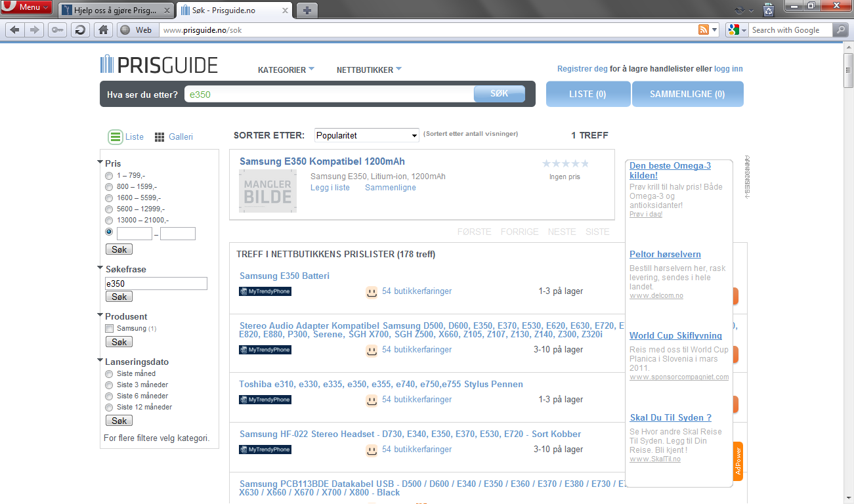Open a new browser tab
This screenshot has height=504, width=854.
pyautogui.click(x=306, y=10)
